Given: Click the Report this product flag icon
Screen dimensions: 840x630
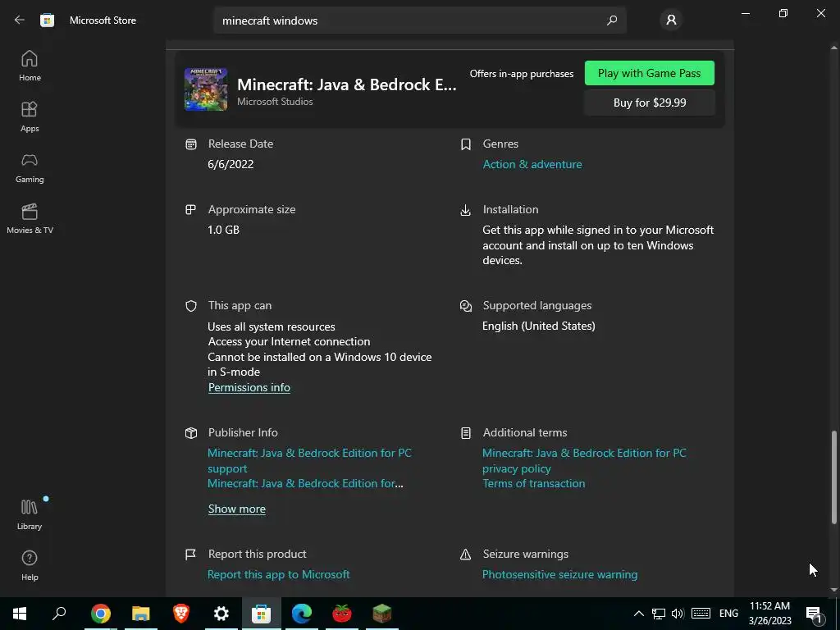Looking at the screenshot, I should point(190,554).
